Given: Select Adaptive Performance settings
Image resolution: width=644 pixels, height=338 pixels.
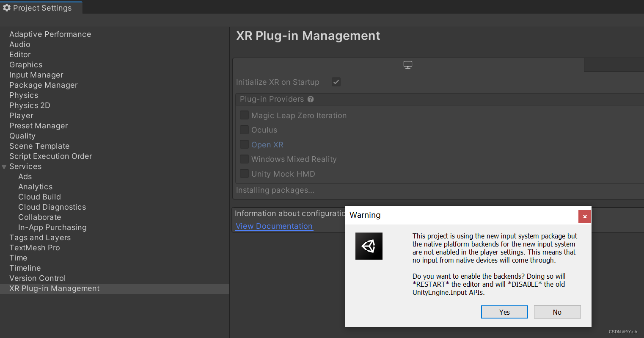Looking at the screenshot, I should tap(50, 34).
